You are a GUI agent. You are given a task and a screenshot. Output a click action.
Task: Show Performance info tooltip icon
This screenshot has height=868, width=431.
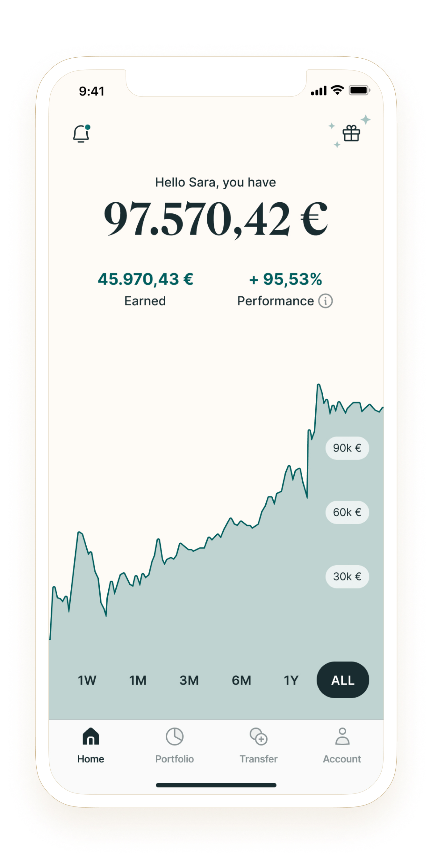(x=326, y=301)
